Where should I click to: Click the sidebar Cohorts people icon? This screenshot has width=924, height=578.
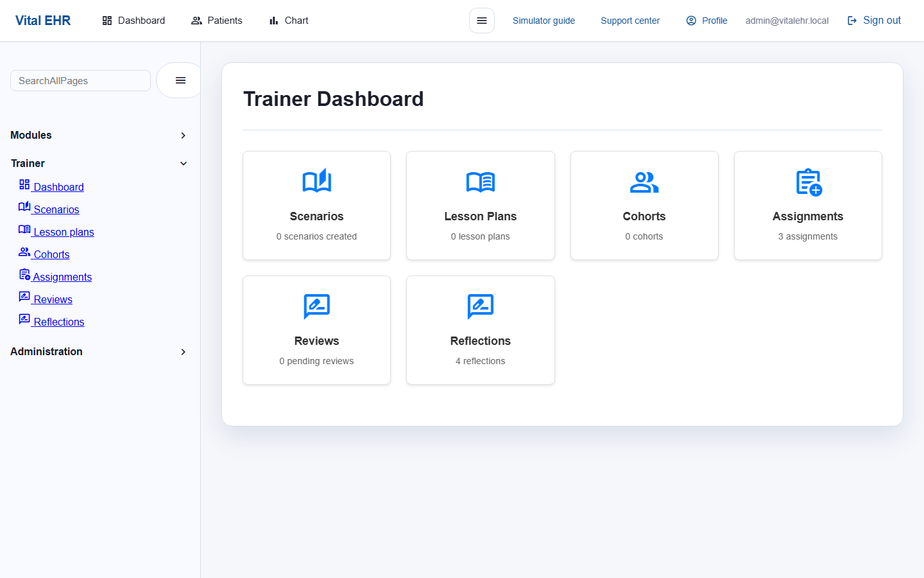(24, 252)
